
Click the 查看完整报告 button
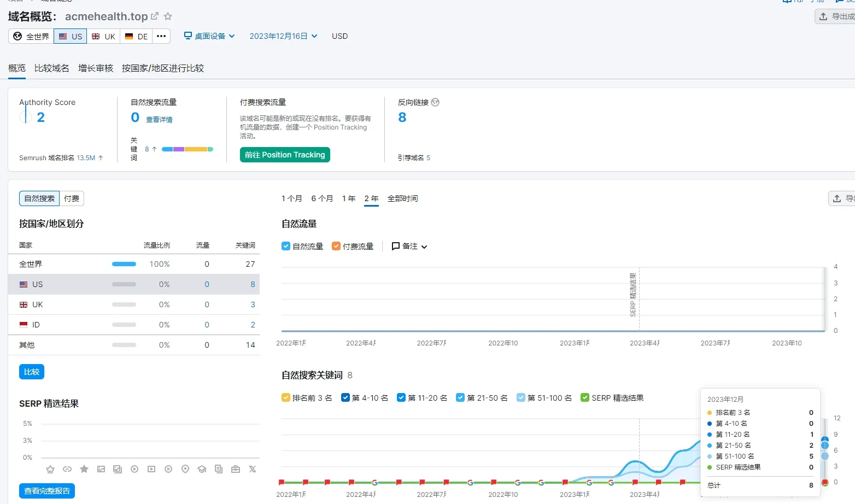pyautogui.click(x=47, y=491)
